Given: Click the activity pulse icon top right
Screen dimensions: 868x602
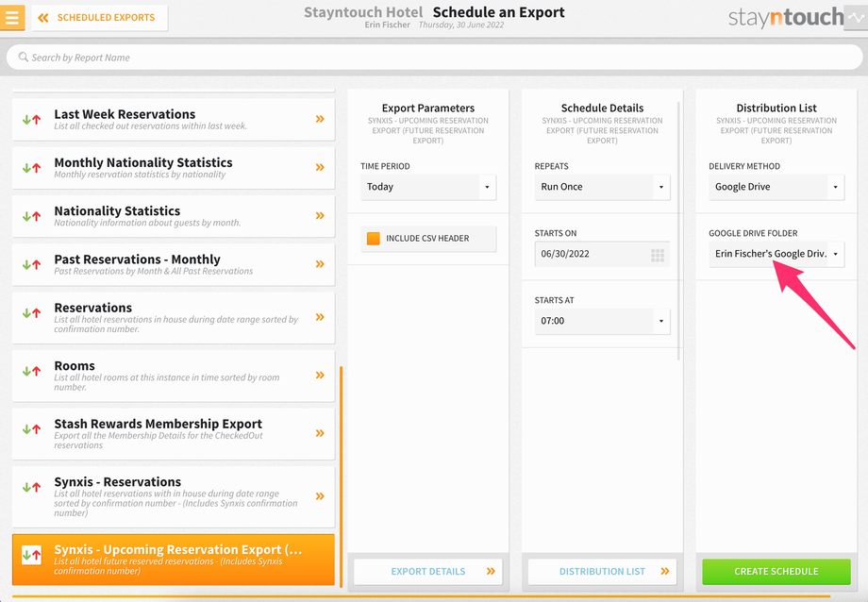Looking at the screenshot, I should click(x=856, y=18).
